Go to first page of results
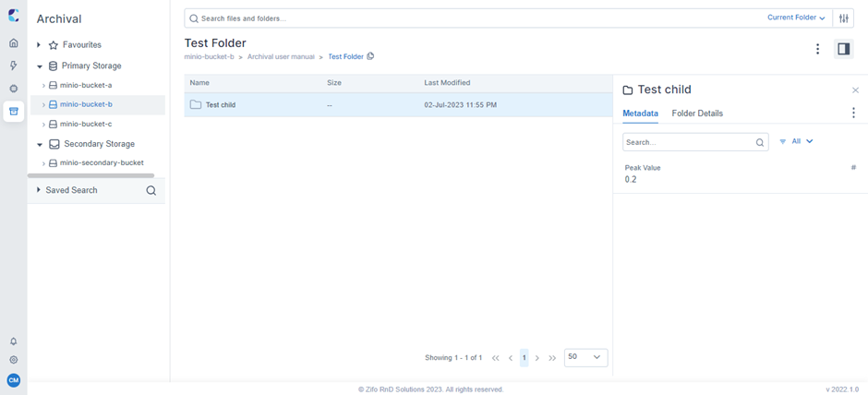The height and width of the screenshot is (395, 868). pos(496,358)
